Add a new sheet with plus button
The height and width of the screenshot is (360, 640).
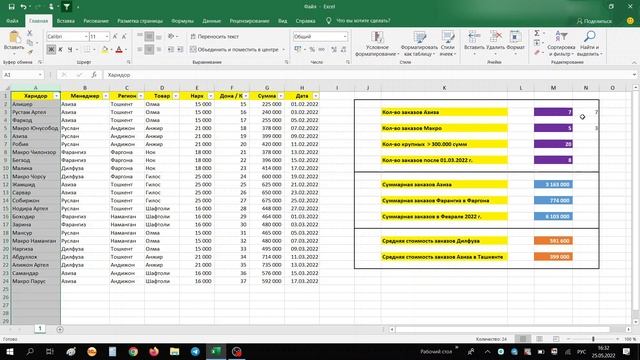60,329
